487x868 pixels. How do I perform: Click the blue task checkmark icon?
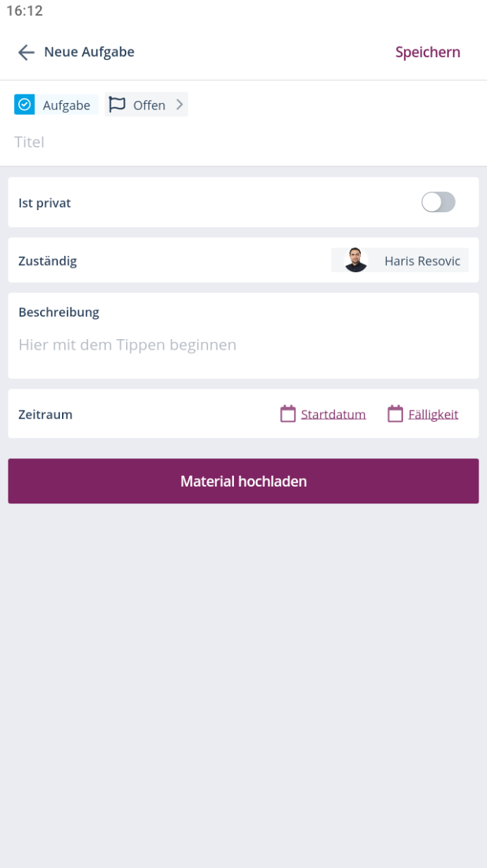coord(25,105)
